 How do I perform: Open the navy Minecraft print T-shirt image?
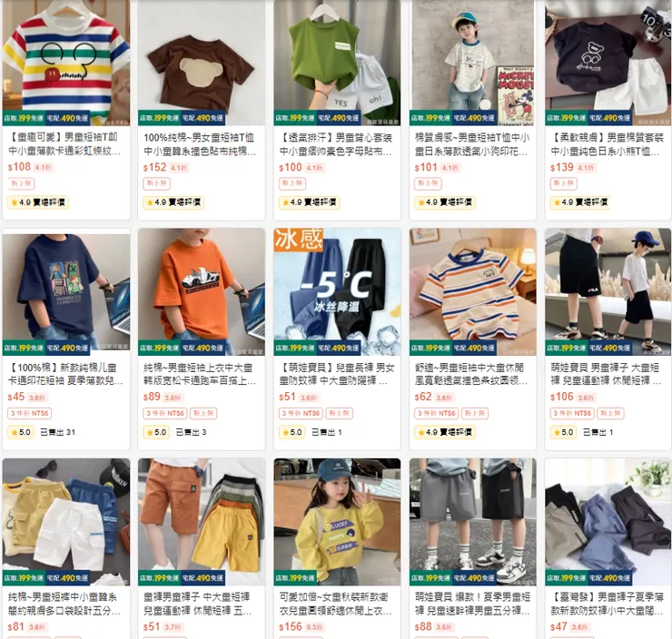(x=66, y=291)
